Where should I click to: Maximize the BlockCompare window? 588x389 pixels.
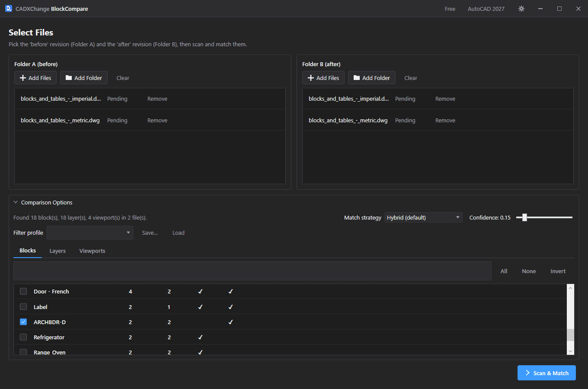click(x=559, y=9)
